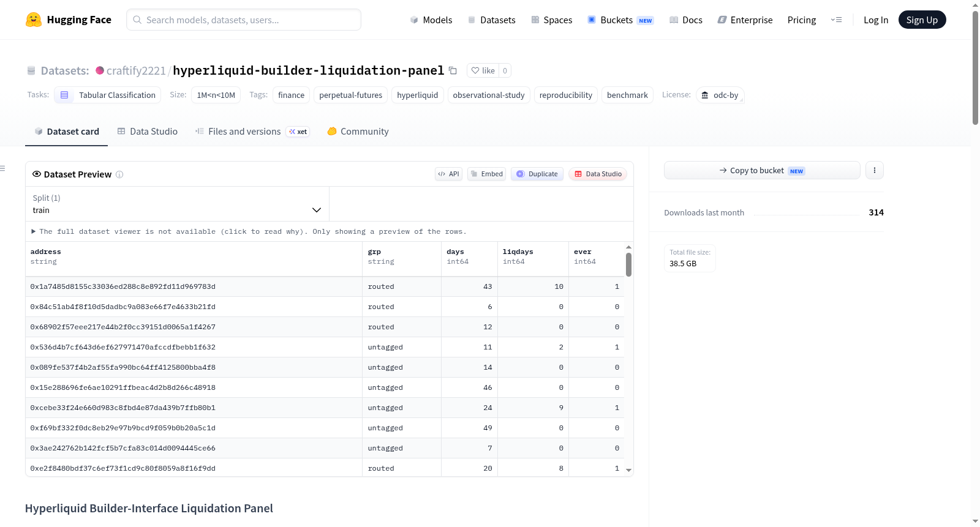Click the days column header

(470, 259)
